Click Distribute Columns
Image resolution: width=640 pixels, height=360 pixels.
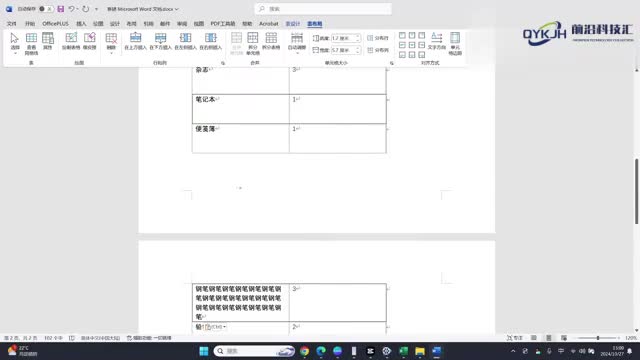[x=378, y=50]
